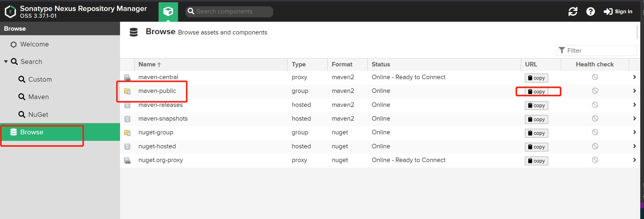Copy URL for maven-releases
This screenshot has height=219, width=644.
point(536,105)
